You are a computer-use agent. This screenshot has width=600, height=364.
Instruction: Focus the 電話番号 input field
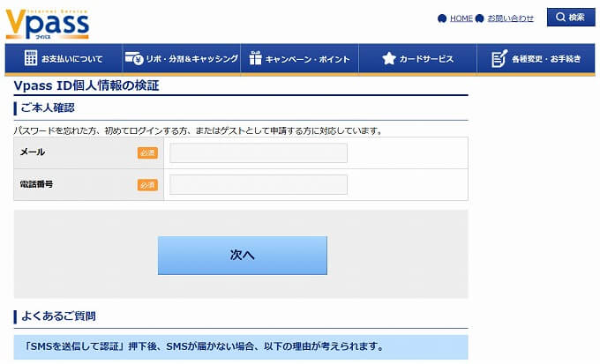pyautogui.click(x=259, y=184)
